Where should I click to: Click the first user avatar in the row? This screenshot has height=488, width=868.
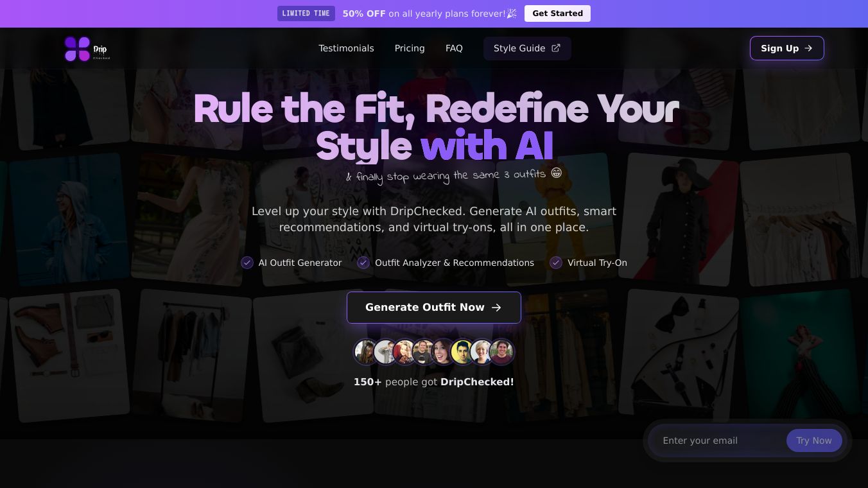(366, 352)
